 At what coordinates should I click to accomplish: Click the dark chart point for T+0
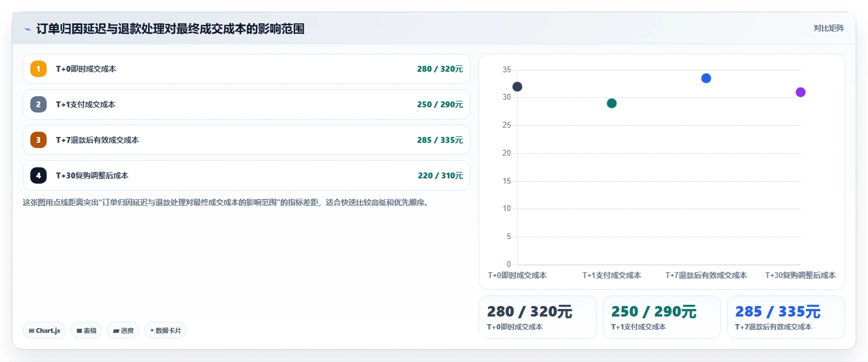coord(517,87)
